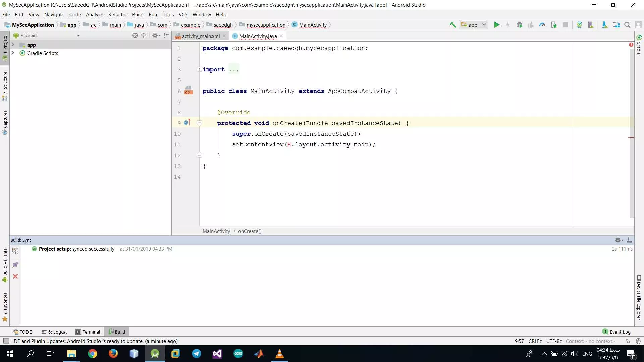Click the Search Everywhere magnifier icon

pos(627,25)
